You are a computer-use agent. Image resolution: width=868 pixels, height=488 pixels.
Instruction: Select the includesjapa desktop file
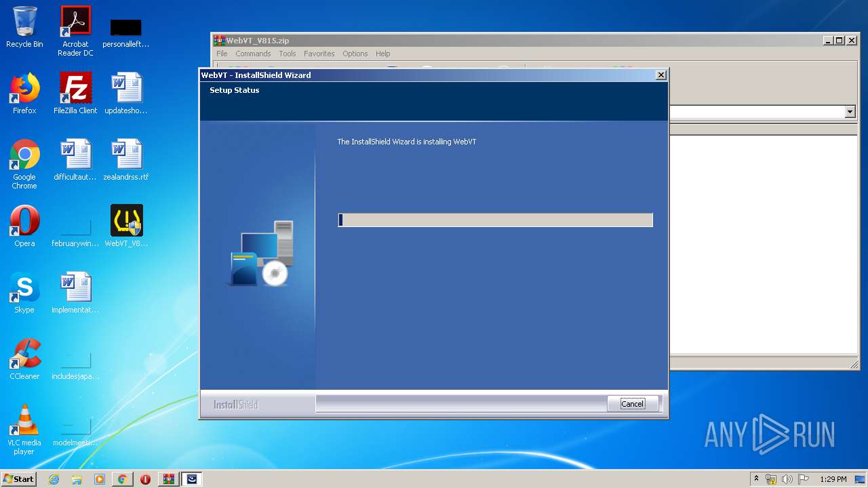pyautogui.click(x=75, y=365)
